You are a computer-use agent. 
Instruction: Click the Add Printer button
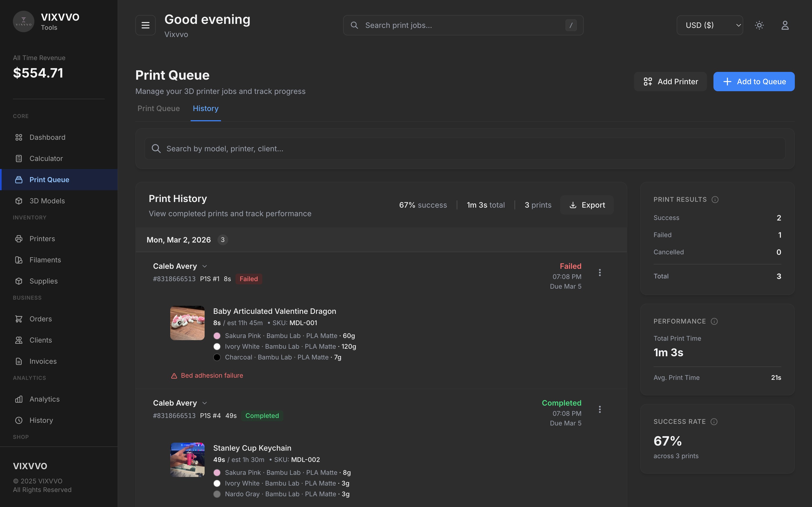(670, 82)
